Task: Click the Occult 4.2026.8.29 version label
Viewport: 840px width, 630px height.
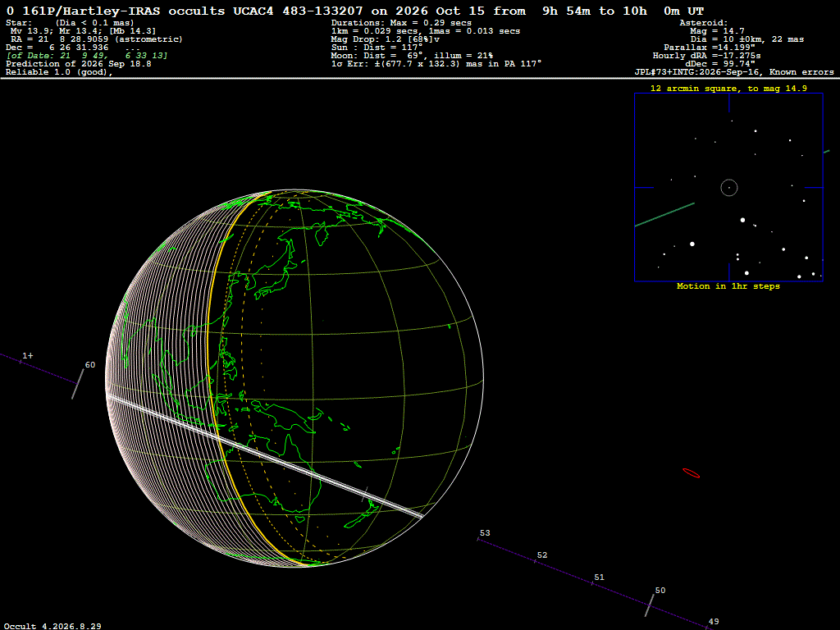Action: (x=52, y=626)
